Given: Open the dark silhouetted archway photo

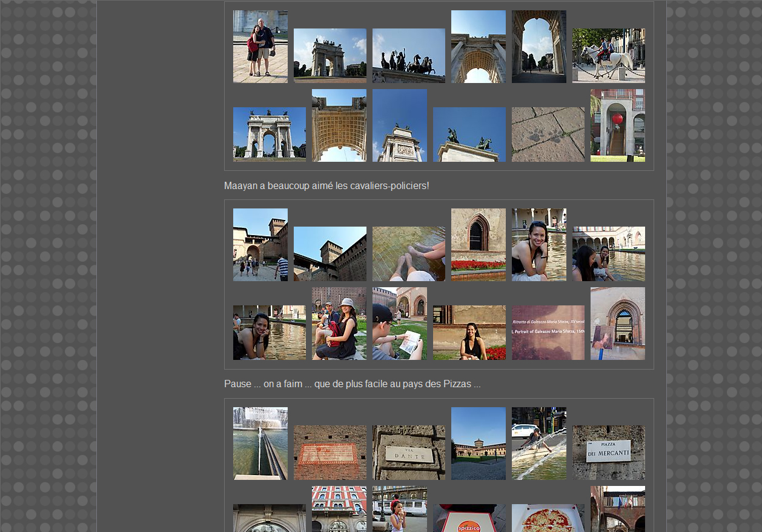Looking at the screenshot, I should [x=538, y=47].
